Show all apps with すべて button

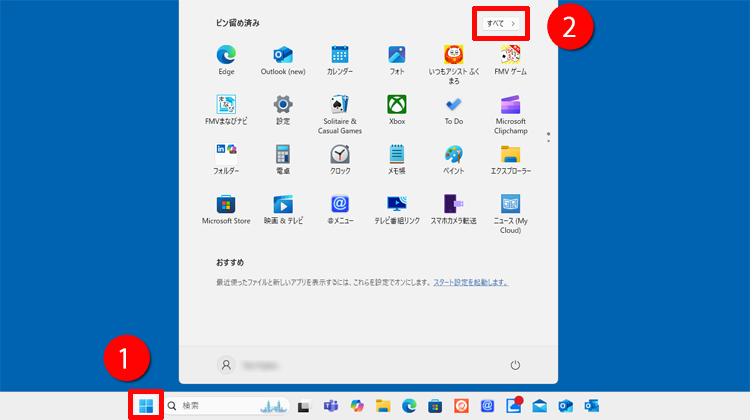click(500, 23)
